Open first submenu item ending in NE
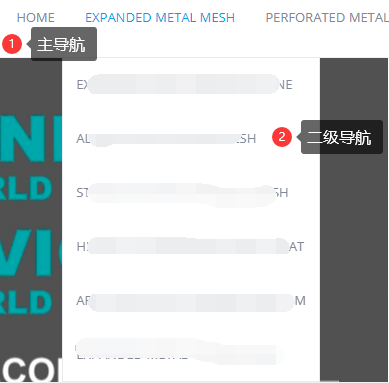The width and height of the screenshot is (389, 383). coord(185,84)
